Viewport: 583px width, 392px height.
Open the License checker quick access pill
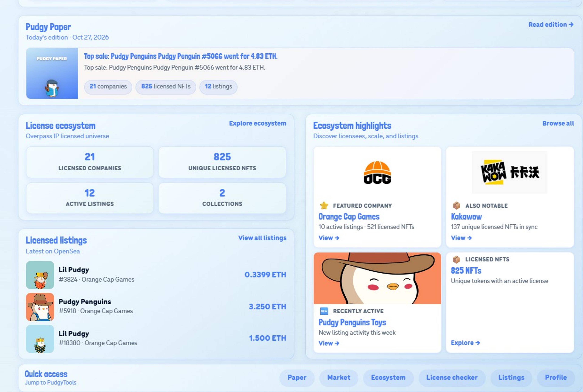pos(452,377)
